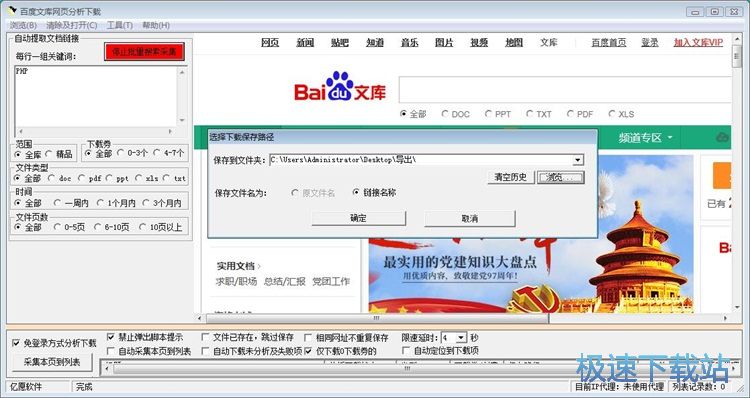Click the 百度首页 link
750x398 pixels.
pyautogui.click(x=608, y=43)
